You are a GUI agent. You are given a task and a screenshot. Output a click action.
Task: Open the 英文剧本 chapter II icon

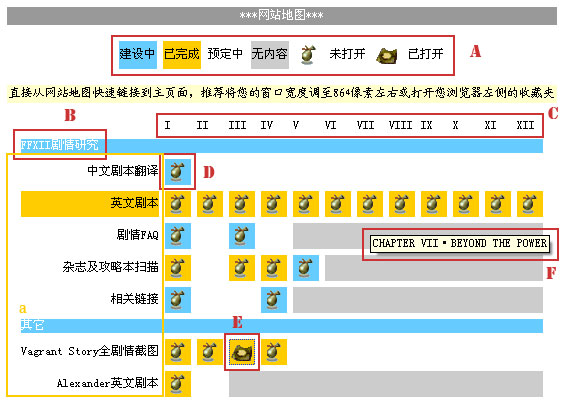[x=210, y=204]
